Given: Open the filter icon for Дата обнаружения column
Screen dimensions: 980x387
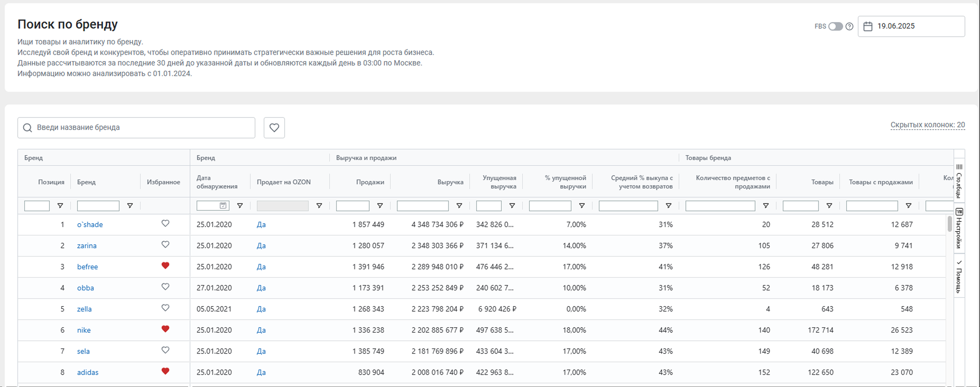Looking at the screenshot, I should click(x=240, y=206).
